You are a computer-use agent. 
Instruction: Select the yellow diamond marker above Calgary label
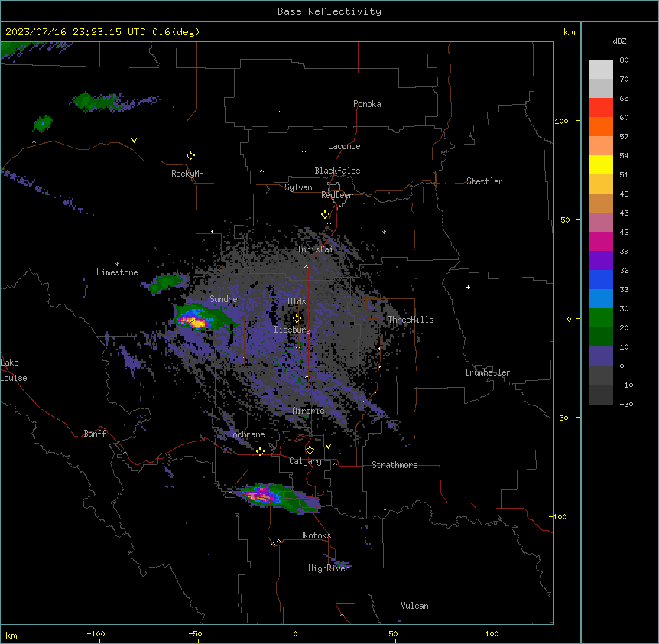[x=310, y=450]
